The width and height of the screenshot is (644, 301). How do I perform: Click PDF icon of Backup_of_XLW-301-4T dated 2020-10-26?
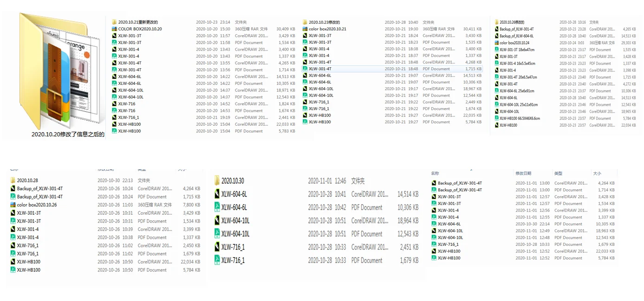pyautogui.click(x=13, y=197)
